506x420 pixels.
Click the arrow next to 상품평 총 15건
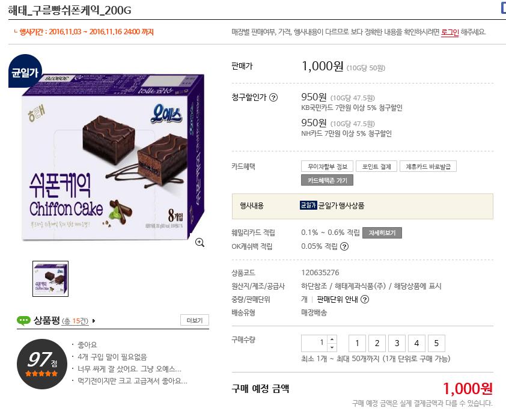click(94, 321)
